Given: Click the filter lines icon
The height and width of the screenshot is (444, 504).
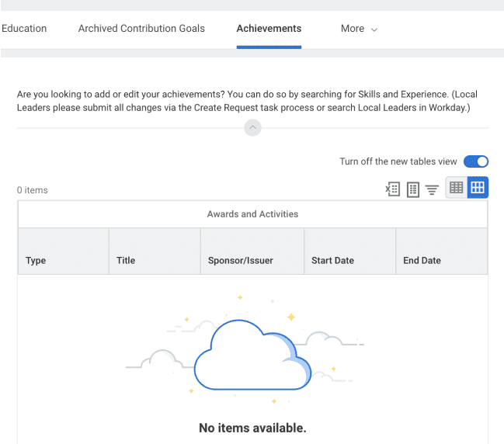Looking at the screenshot, I should click(x=432, y=189).
